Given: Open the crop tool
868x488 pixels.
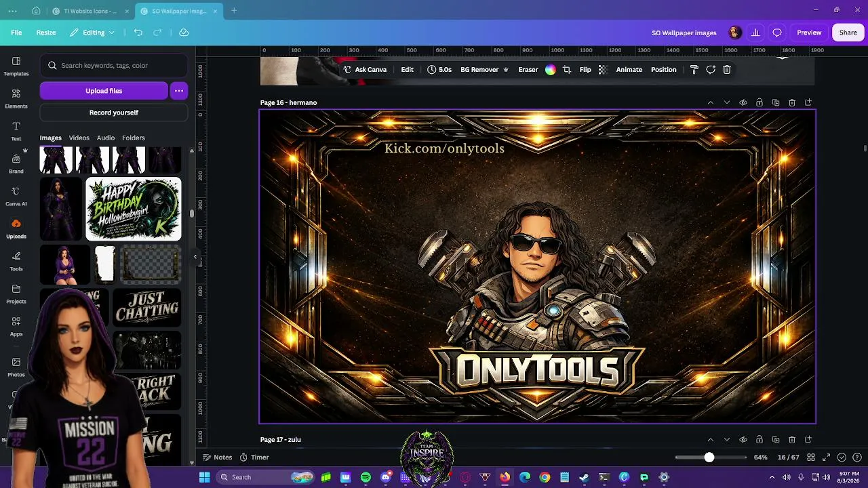Looking at the screenshot, I should pyautogui.click(x=567, y=70).
